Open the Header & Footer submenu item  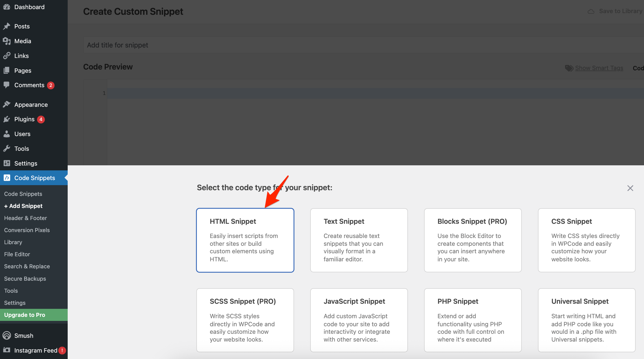pos(26,218)
